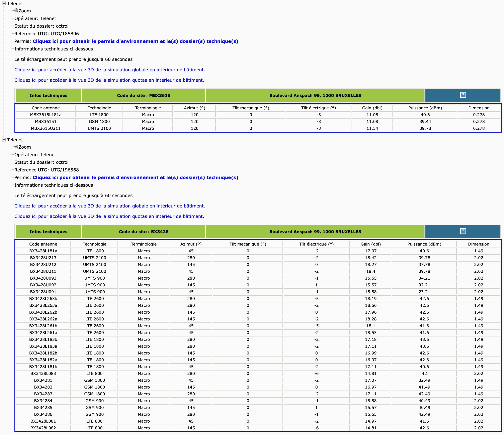This screenshot has height=435, width=504.
Task: Click 'Tilt électrique (°)' column header in BX3428 table
Action: click(x=316, y=244)
